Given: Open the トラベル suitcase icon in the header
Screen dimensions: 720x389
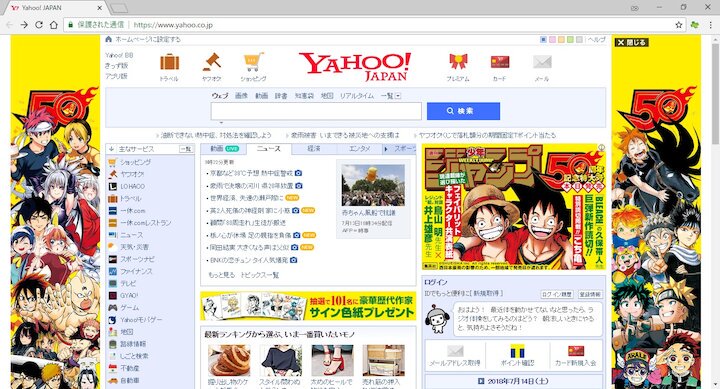Looking at the screenshot, I should 169,62.
